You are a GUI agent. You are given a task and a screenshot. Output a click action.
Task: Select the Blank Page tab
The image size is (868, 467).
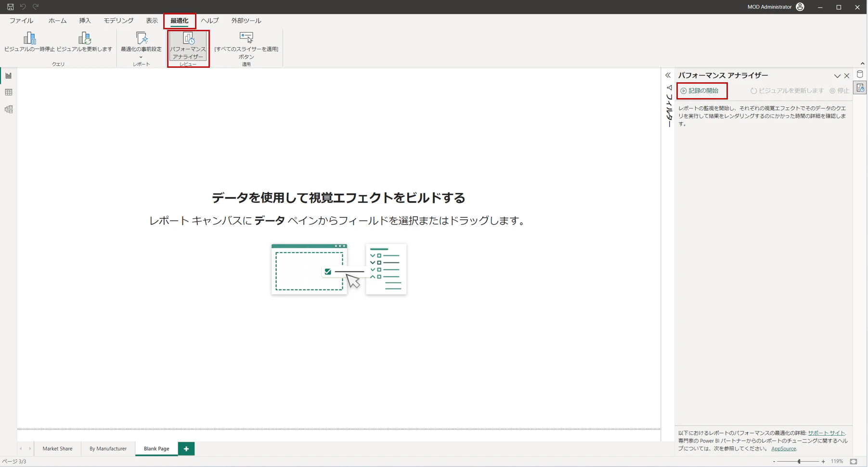tap(156, 449)
